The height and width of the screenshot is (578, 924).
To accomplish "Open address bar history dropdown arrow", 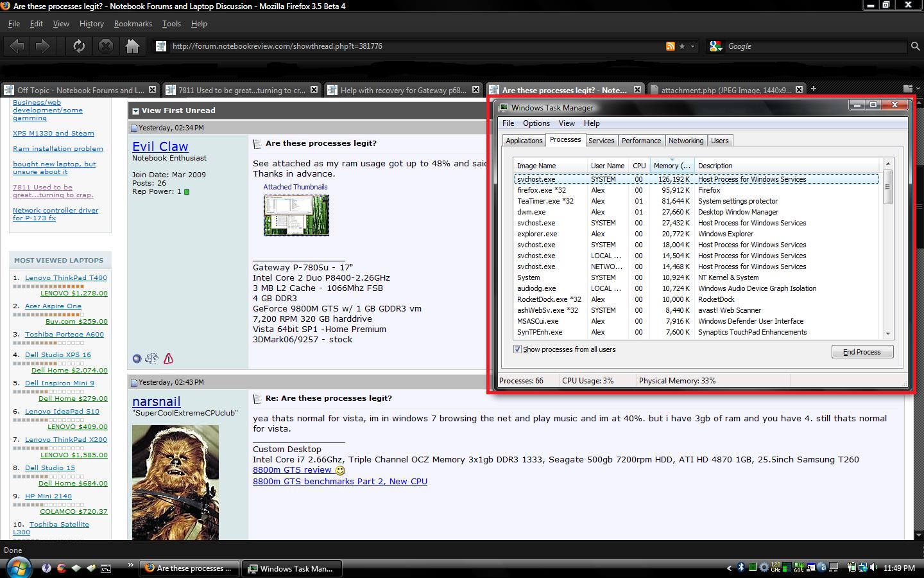I will (x=692, y=46).
